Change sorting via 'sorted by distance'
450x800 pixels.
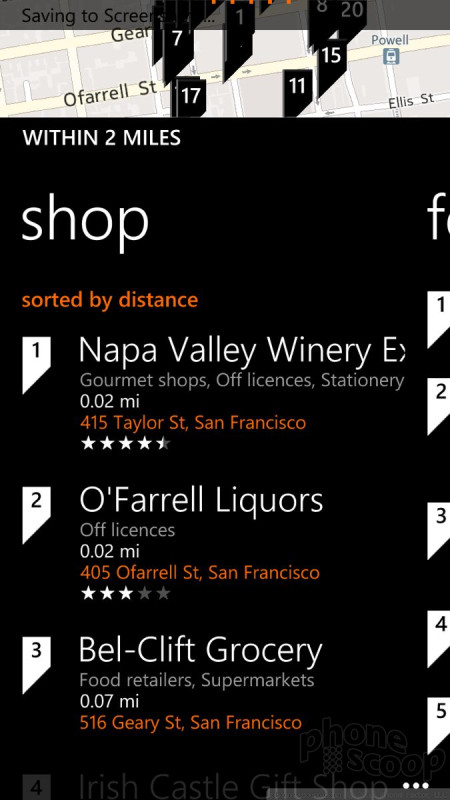pos(110,300)
